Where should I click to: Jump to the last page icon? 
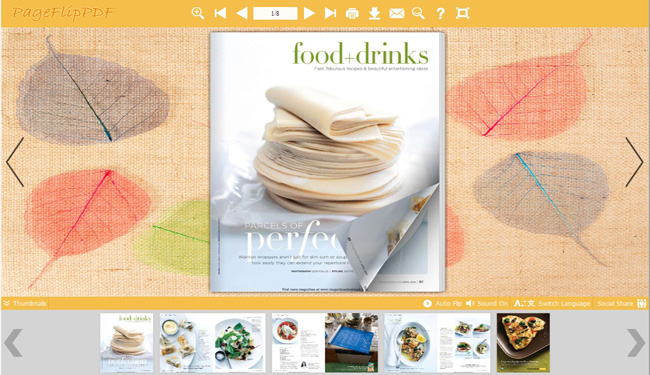click(x=330, y=13)
